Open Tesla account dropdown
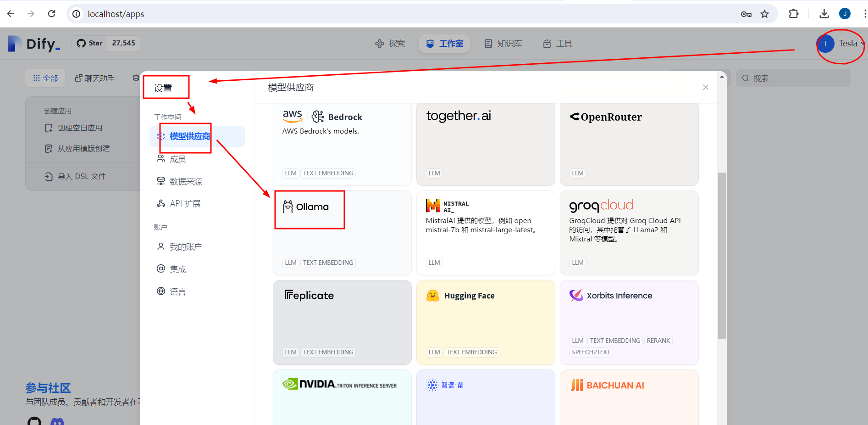868x425 pixels. coord(840,44)
